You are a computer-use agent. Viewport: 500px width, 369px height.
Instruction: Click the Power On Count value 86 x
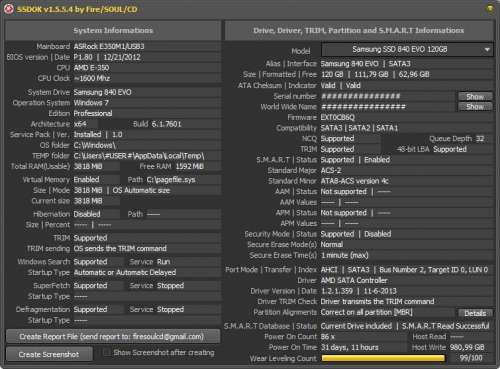(x=328, y=337)
